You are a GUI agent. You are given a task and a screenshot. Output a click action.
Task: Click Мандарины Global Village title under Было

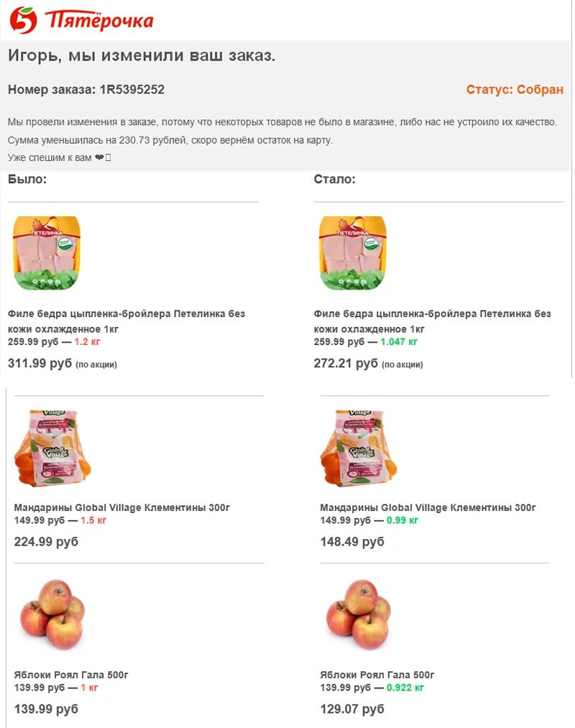tap(122, 507)
